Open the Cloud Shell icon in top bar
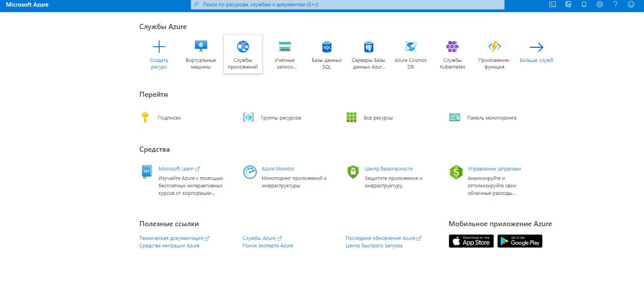 [552, 5]
